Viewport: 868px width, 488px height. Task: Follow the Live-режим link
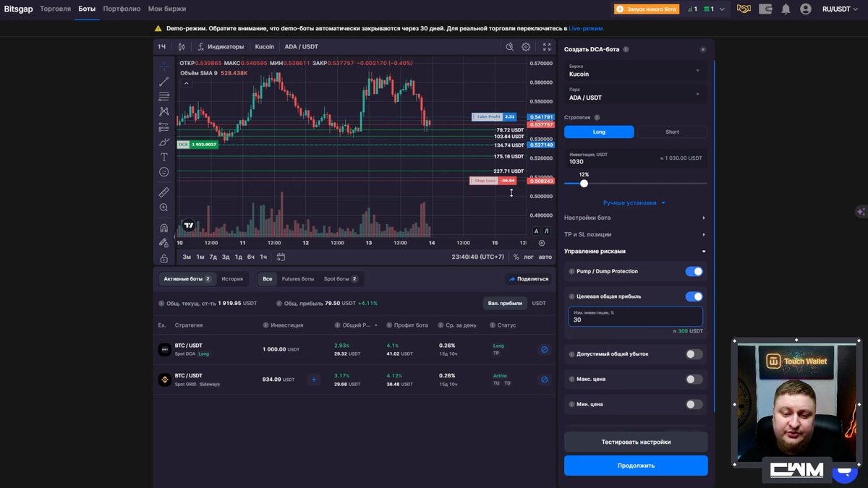click(586, 28)
